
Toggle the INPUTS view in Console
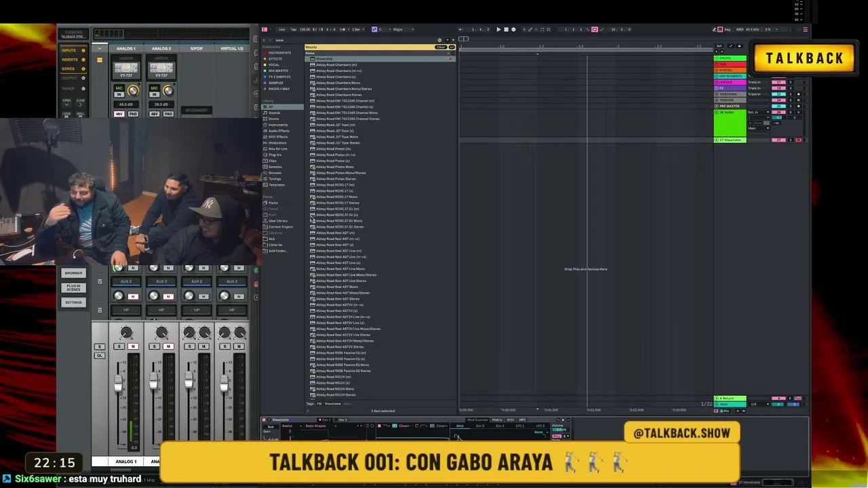[x=72, y=51]
